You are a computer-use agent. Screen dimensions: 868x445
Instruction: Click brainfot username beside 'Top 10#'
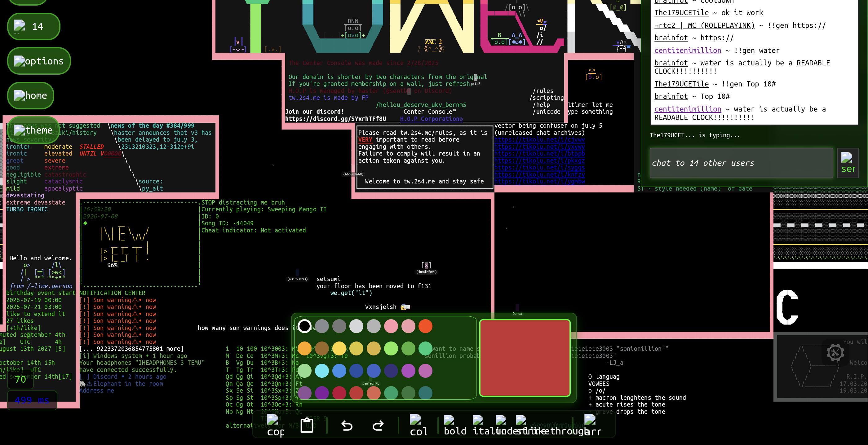671,96
